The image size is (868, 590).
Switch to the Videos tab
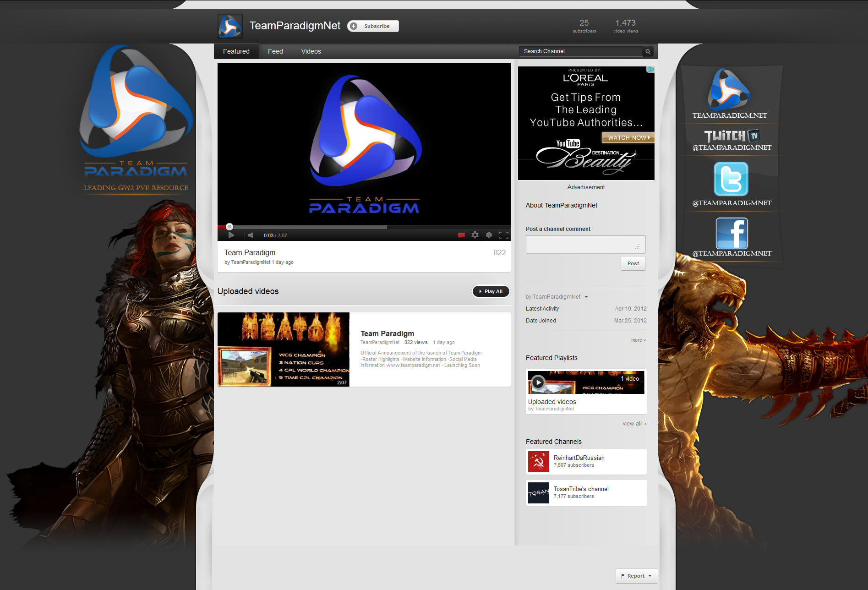(x=311, y=51)
